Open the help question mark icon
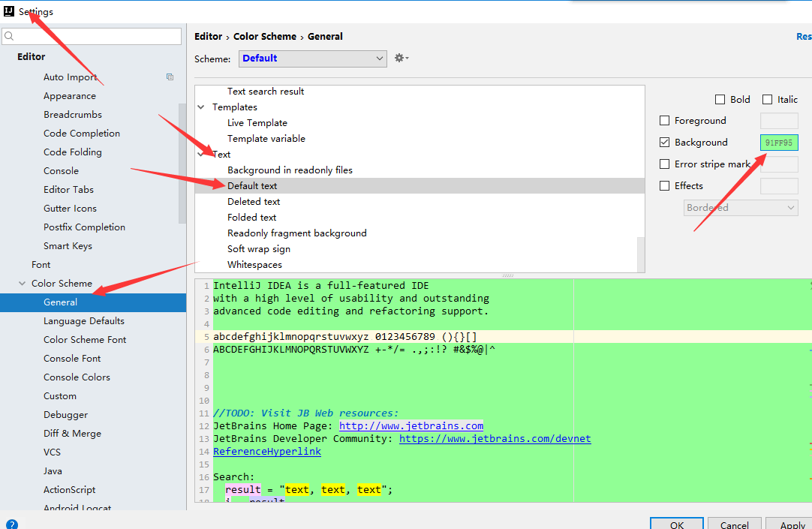 (x=11, y=524)
